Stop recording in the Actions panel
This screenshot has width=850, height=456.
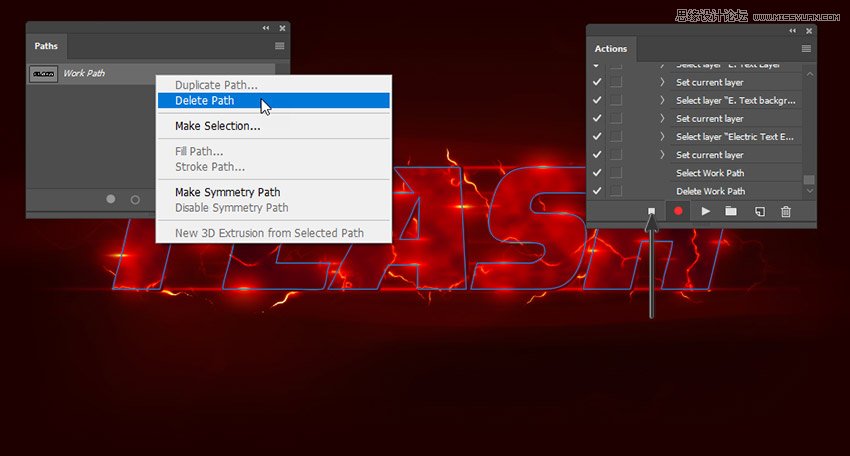pos(651,211)
